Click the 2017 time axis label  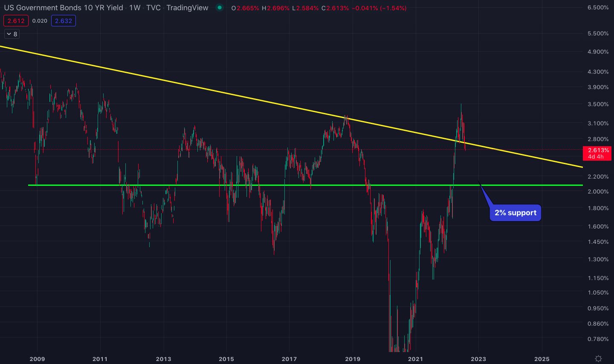[x=290, y=359]
